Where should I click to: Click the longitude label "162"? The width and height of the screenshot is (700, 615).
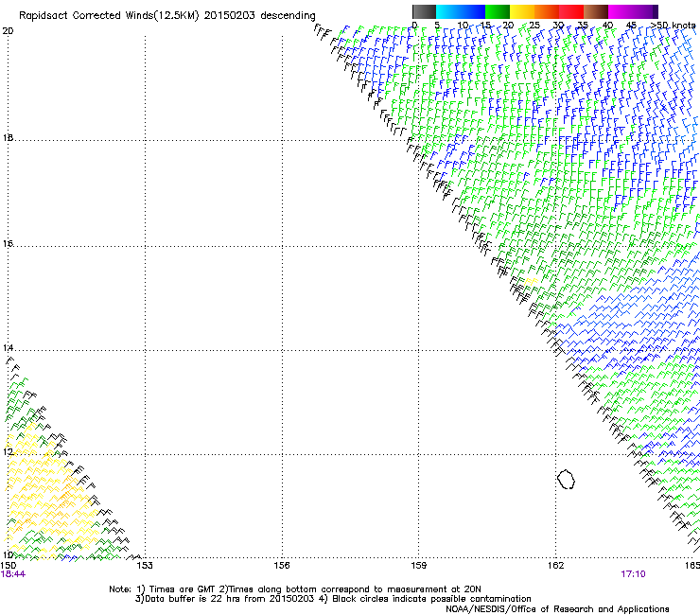tap(555, 566)
